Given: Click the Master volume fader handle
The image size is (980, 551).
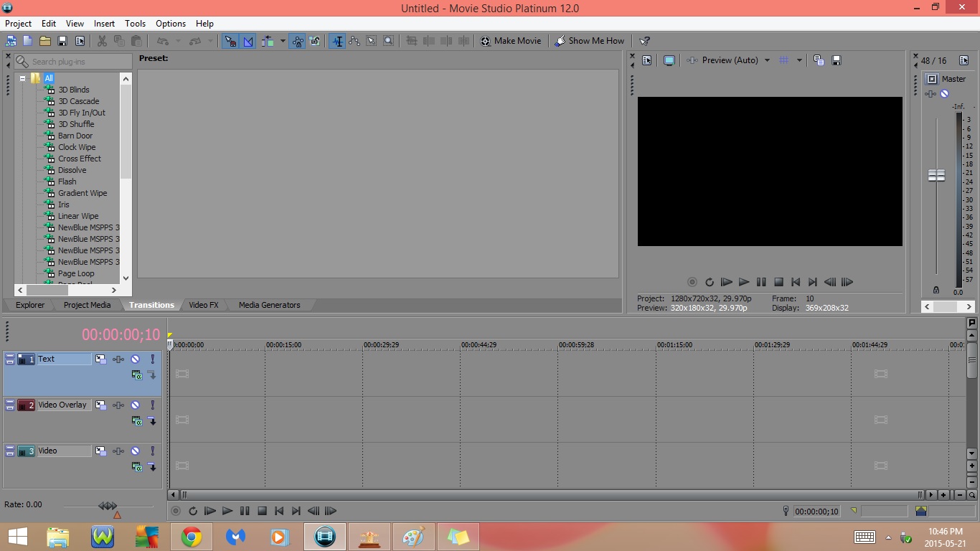Looking at the screenshot, I should (x=936, y=175).
